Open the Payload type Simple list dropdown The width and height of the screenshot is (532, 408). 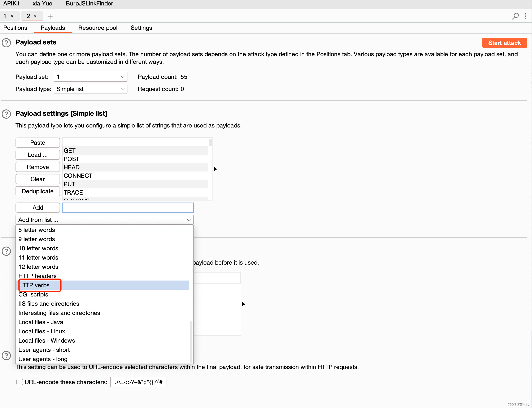[x=90, y=89]
